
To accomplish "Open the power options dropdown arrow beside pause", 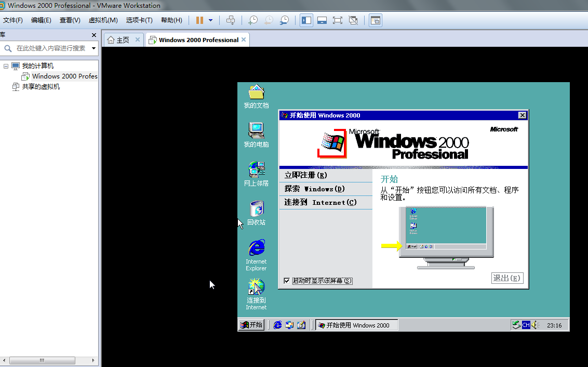I will pos(211,20).
